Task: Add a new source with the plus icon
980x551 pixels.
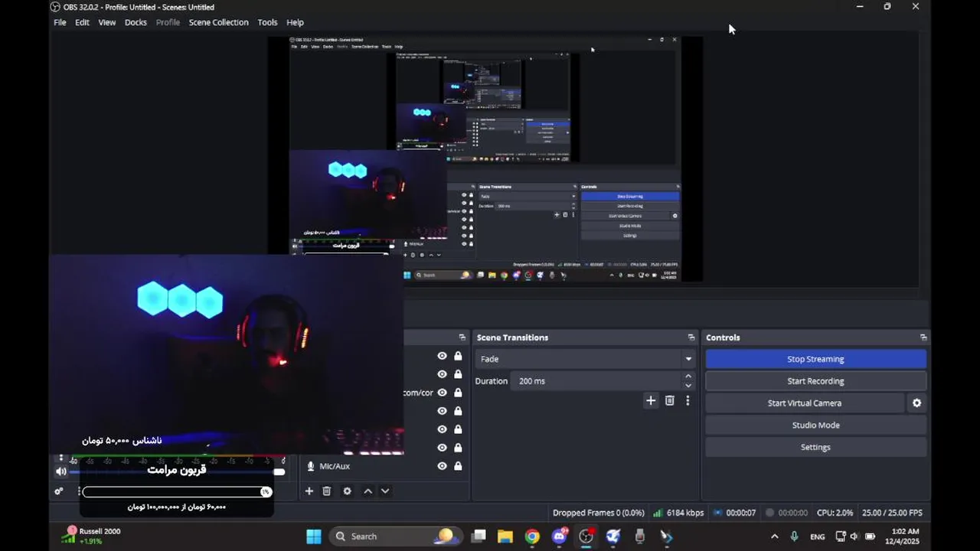Action: [x=309, y=491]
